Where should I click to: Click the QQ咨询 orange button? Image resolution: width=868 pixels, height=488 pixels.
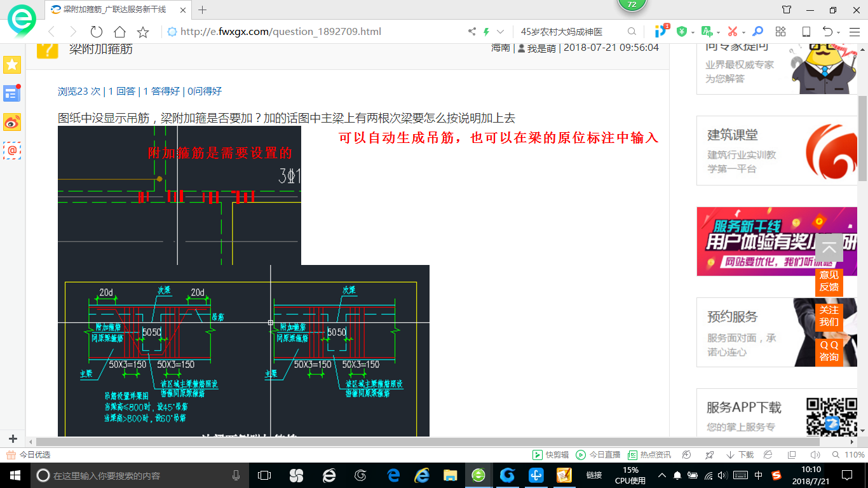pos(829,351)
